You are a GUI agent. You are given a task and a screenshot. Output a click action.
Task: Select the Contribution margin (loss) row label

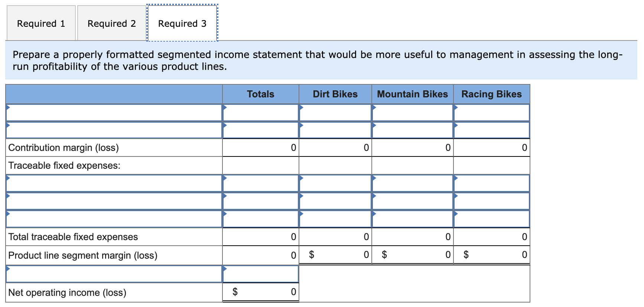coord(64,148)
